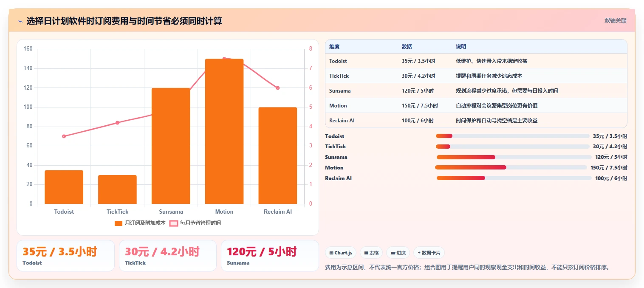Viewport: 644px width, 288px height.
Task: Select the Sunsama table row name
Action: pyautogui.click(x=340, y=91)
